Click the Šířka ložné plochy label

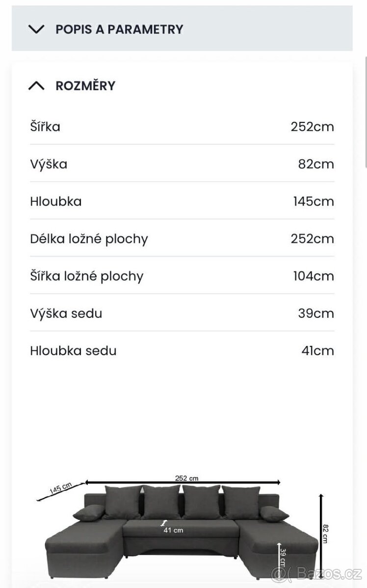click(x=87, y=276)
